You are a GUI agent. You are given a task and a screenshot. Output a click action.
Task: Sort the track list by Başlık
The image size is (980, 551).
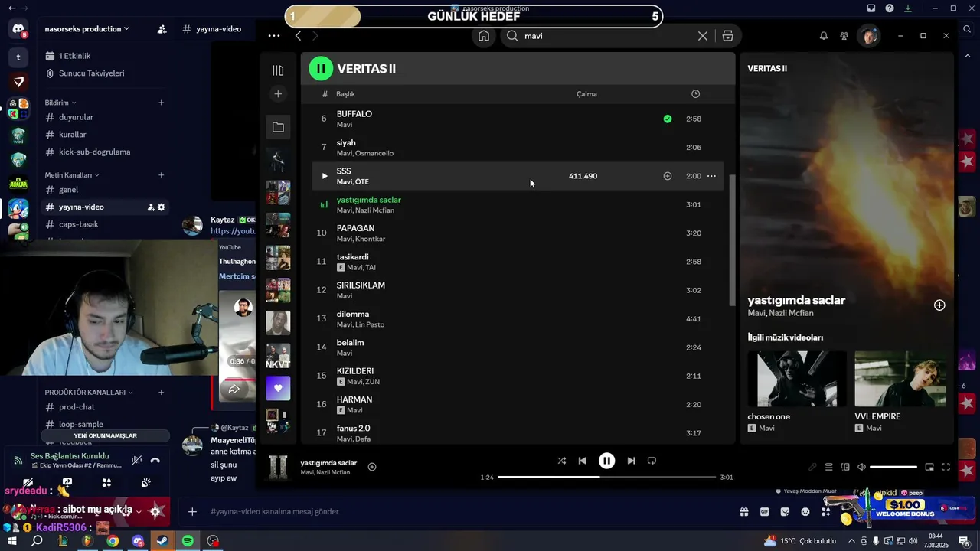346,94
